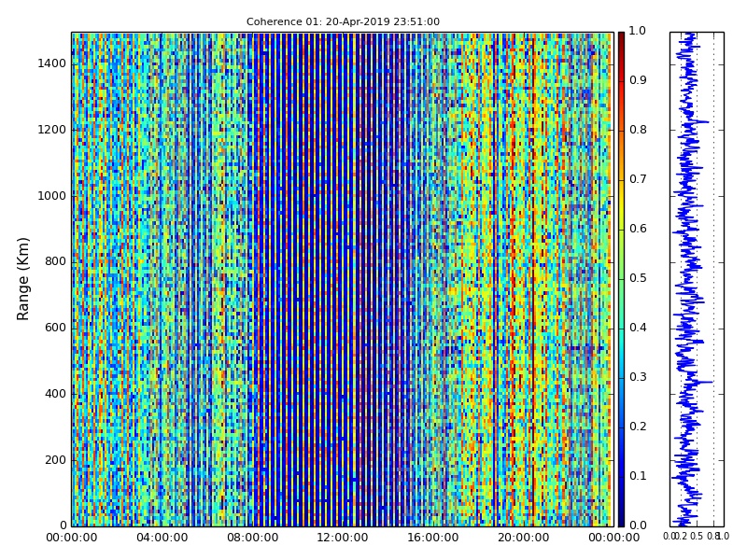Click the 600 range tick label
Image resolution: width=747 pixels, height=560 pixels.
[55, 328]
